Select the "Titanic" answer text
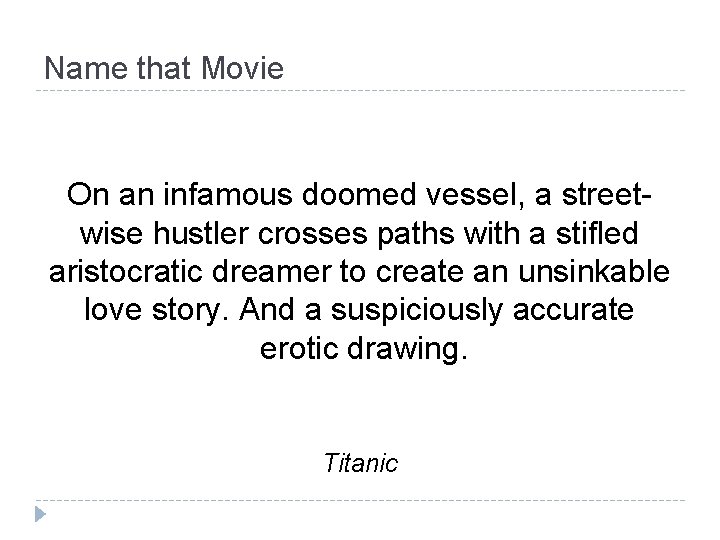 pos(361,464)
